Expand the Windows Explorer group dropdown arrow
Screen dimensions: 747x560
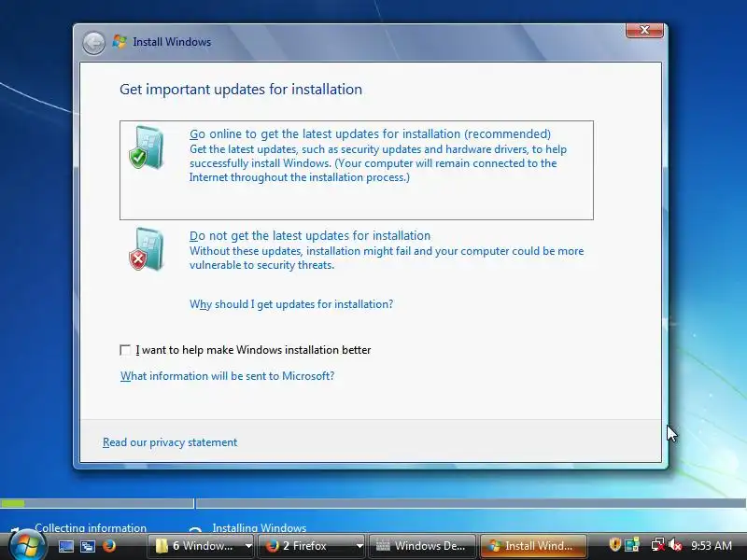pos(248,546)
